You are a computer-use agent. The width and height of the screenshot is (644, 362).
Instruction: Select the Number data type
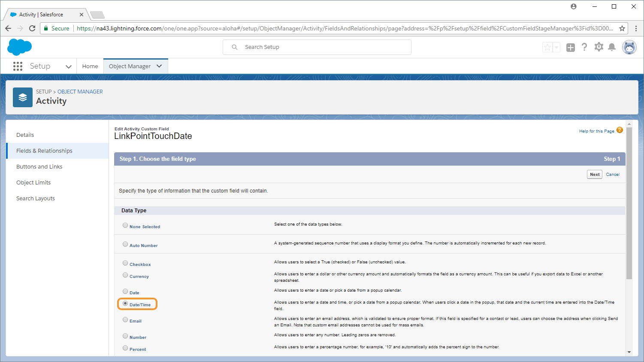(x=125, y=336)
